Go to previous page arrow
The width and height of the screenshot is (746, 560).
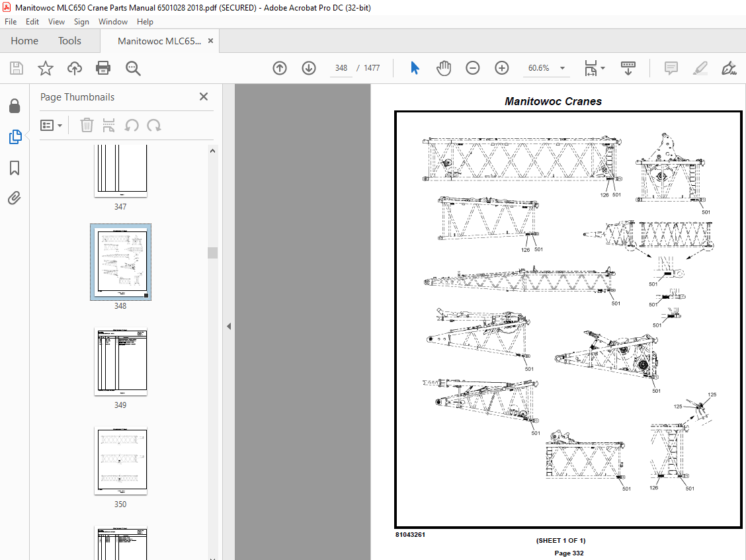pos(280,68)
